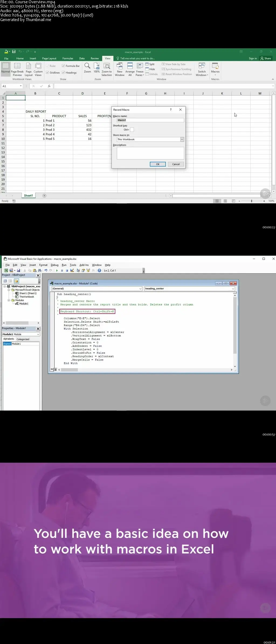Image resolution: width=276 pixels, height=644 pixels.
Task: Toggle the Ruler checkbox
Action: pos(47,66)
